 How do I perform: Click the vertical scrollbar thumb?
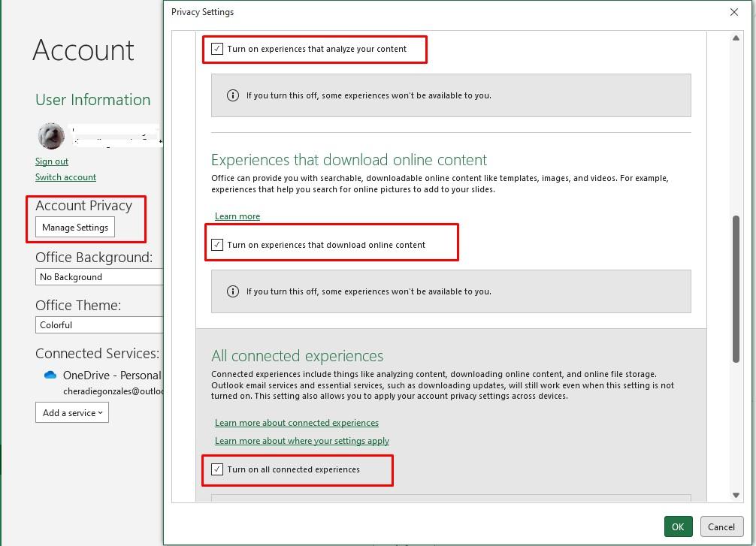click(x=736, y=289)
